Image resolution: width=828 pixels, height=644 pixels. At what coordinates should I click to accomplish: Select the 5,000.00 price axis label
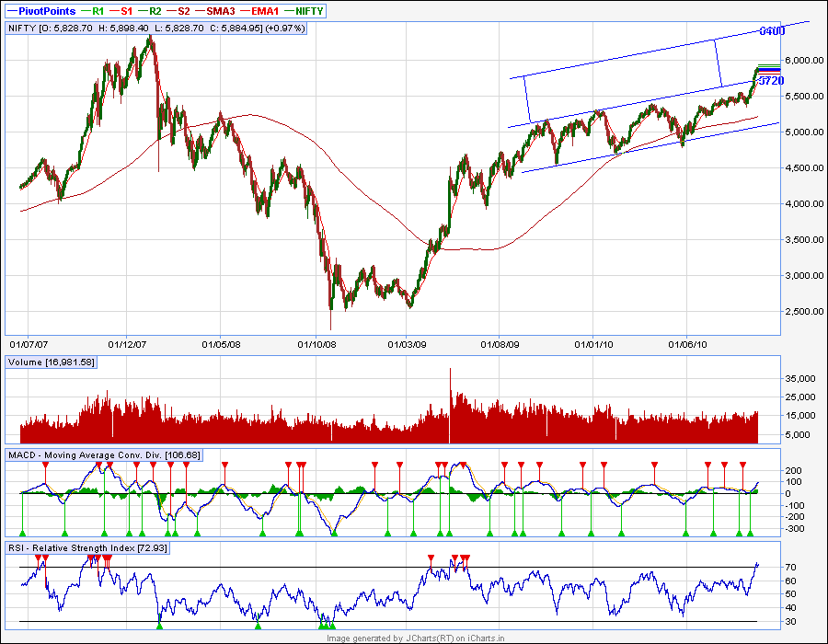(804, 132)
